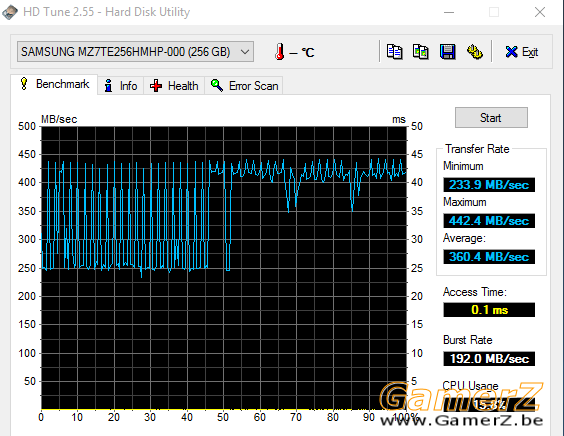The height and width of the screenshot is (436, 564).
Task: Click the magnifier Error Scan icon
Action: click(217, 85)
